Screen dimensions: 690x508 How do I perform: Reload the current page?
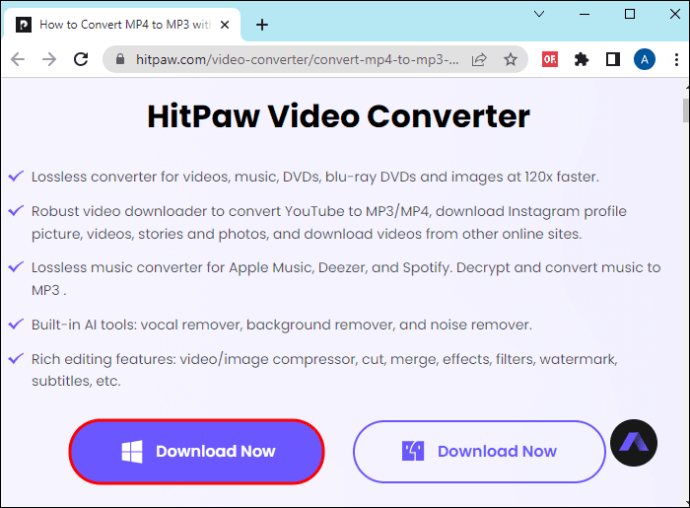[81, 59]
